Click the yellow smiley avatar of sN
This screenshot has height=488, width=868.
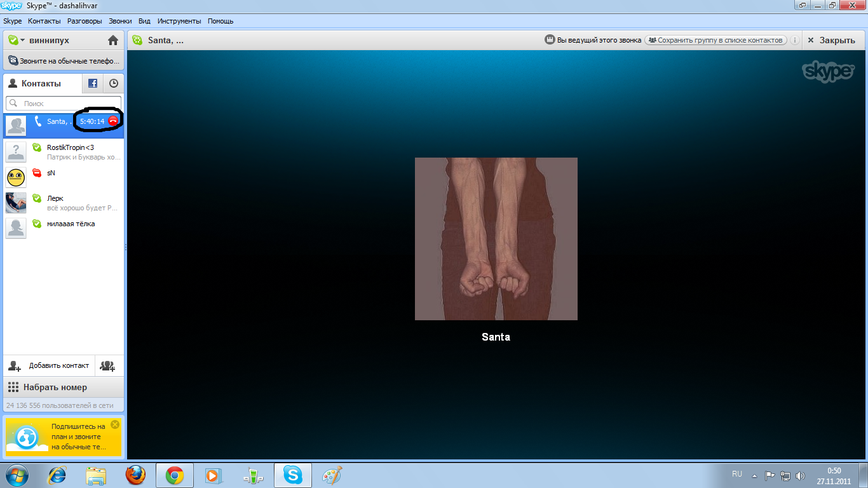(16, 177)
